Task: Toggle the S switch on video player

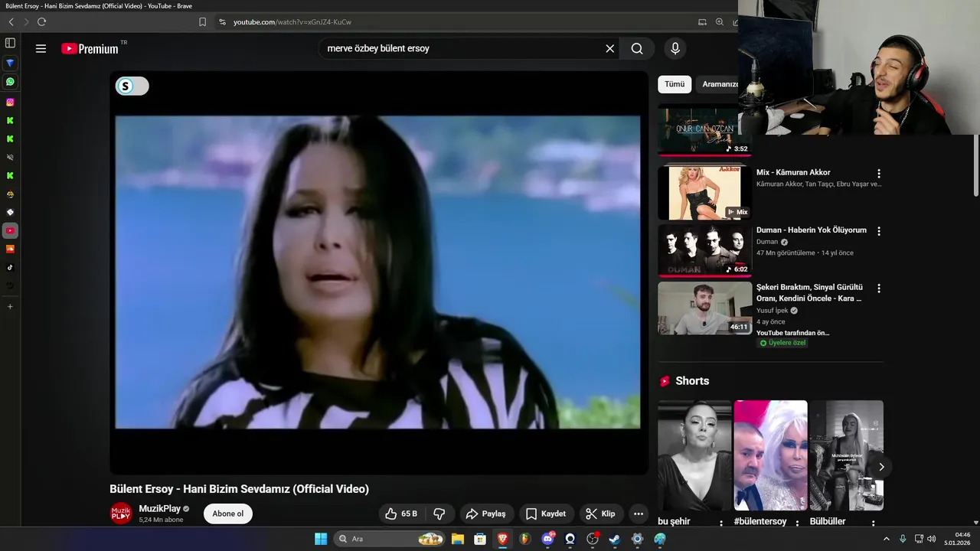Action: (132, 86)
